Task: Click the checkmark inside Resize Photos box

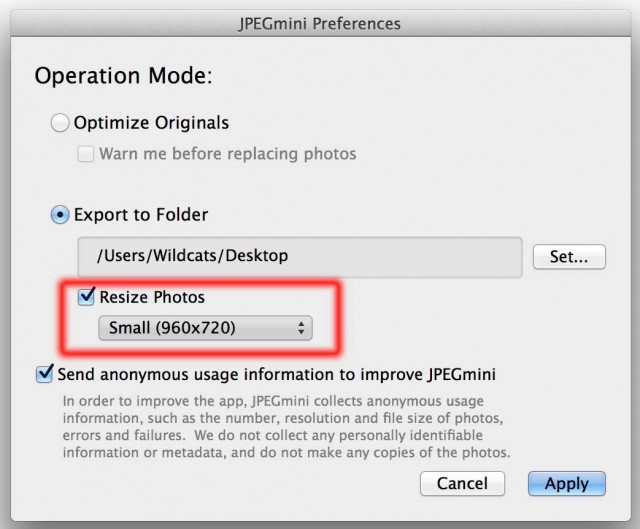Action: 87,296
